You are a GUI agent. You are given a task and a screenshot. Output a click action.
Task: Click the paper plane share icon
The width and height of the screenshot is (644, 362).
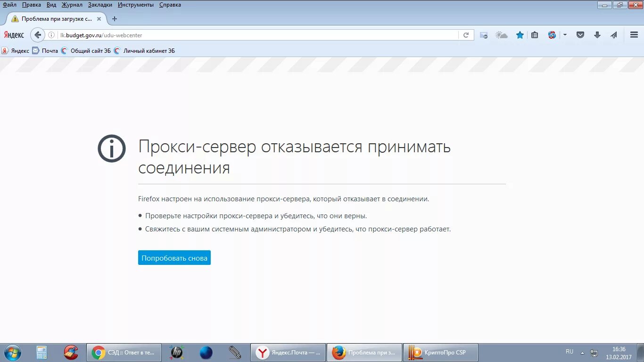tap(613, 35)
